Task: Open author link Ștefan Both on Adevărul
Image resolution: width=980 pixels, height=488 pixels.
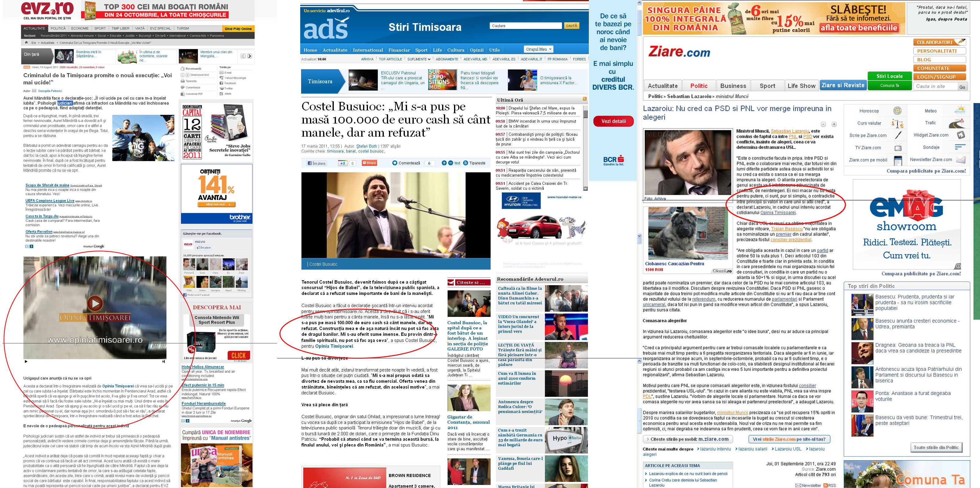Action: coord(366,146)
